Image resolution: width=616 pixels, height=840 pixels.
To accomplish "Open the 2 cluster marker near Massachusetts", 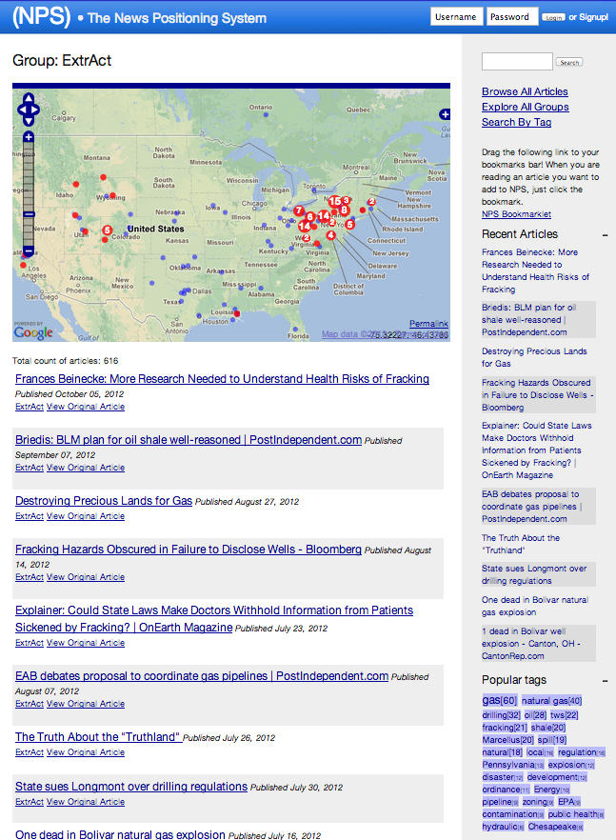I will (x=371, y=202).
